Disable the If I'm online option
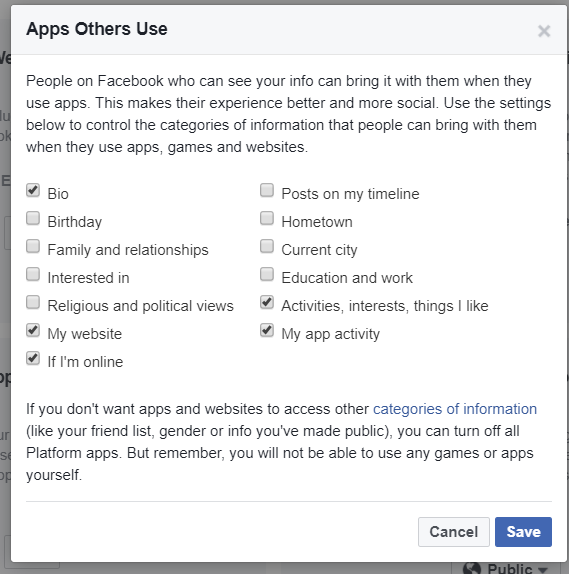Image resolution: width=569 pixels, height=574 pixels. [33, 358]
